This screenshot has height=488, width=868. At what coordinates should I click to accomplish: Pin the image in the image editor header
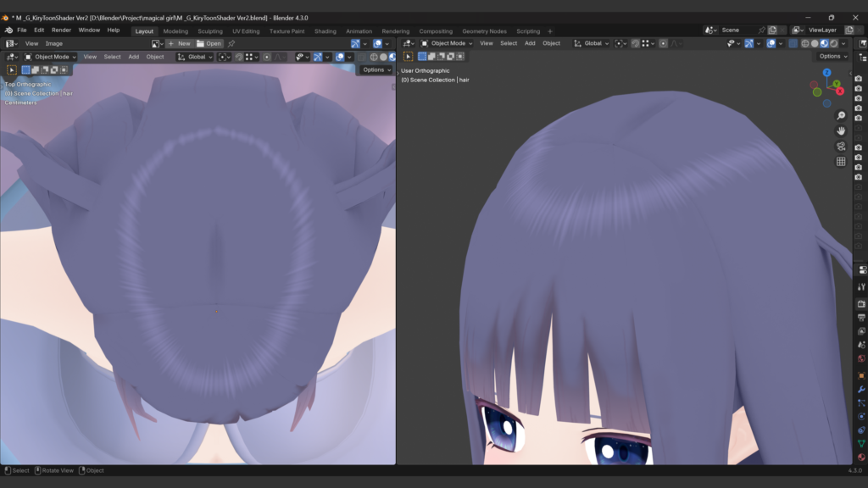231,43
